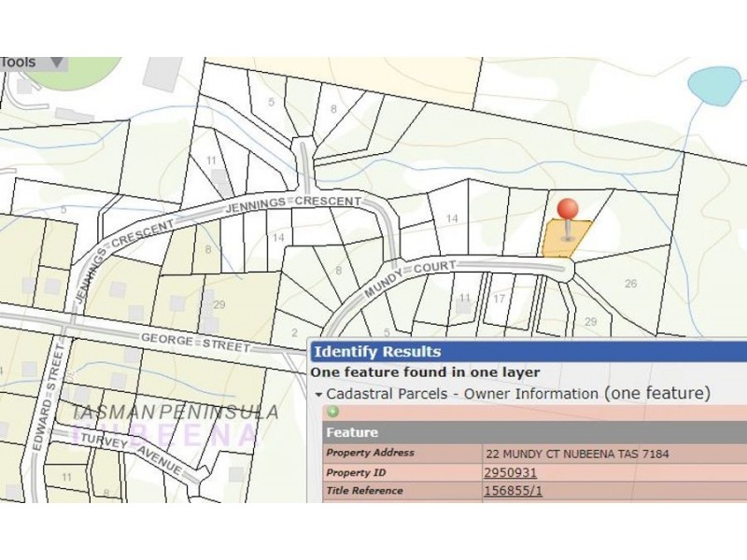Open Title Reference 156855/1 link

click(x=513, y=491)
